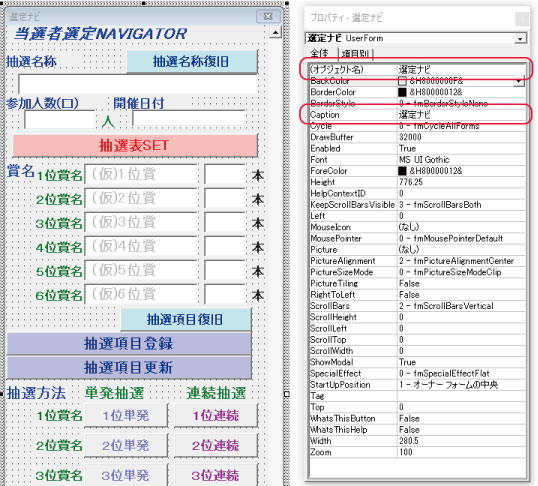Screen dimensions: 538x486
Task: Click the 抽選名称復旧 button
Action: click(x=191, y=61)
